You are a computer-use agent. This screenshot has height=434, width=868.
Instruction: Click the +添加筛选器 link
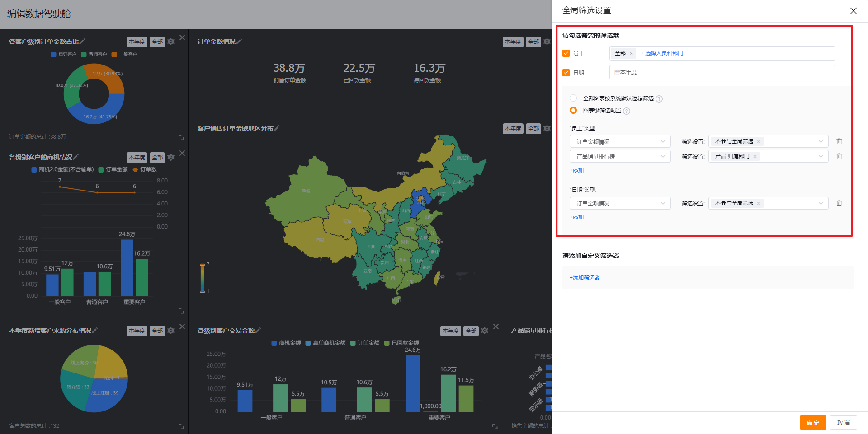[x=585, y=278]
